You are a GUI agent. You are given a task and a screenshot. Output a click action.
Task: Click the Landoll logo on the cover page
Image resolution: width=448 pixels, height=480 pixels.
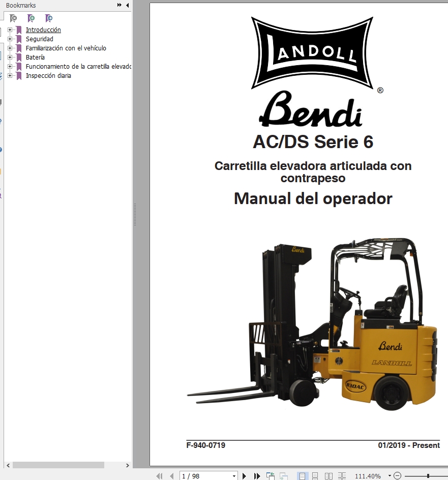click(x=313, y=53)
